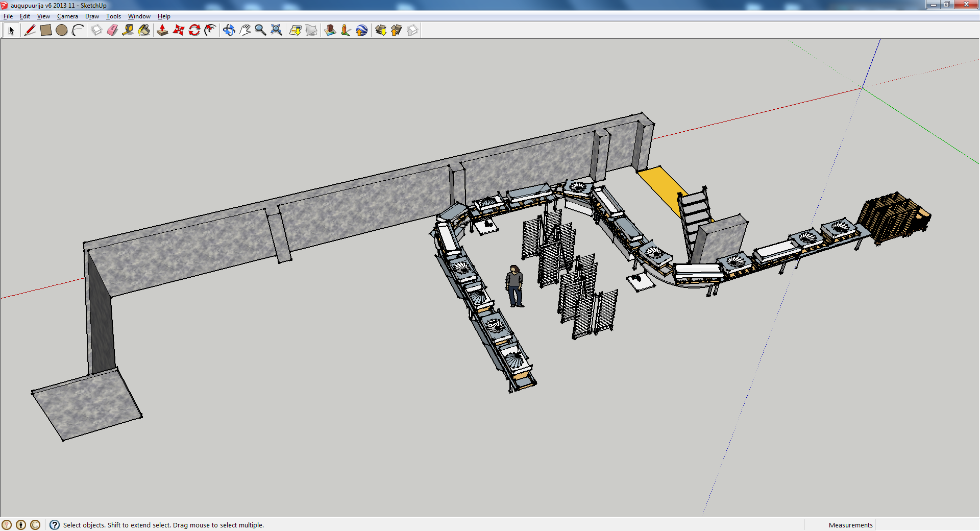Choose the Move tool with red arrows

(178, 31)
